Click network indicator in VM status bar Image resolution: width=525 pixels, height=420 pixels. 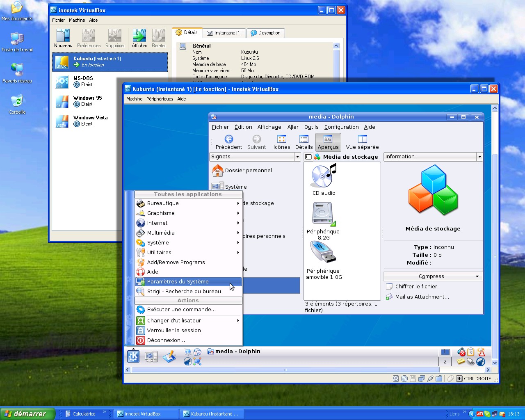(422, 379)
